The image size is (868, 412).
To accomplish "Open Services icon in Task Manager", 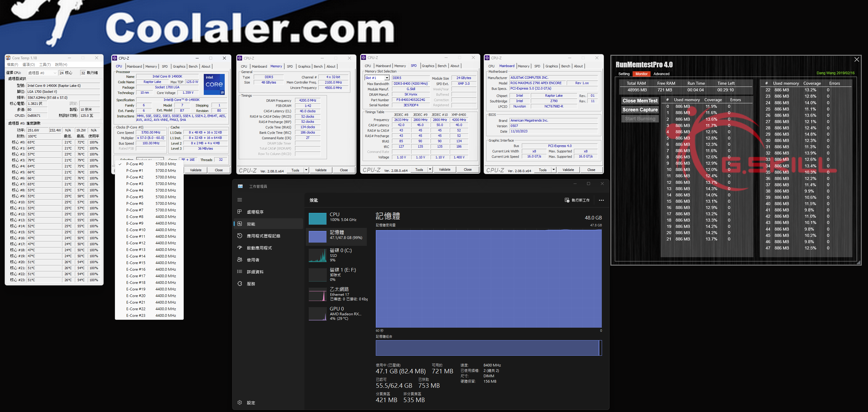I will pyautogui.click(x=240, y=284).
